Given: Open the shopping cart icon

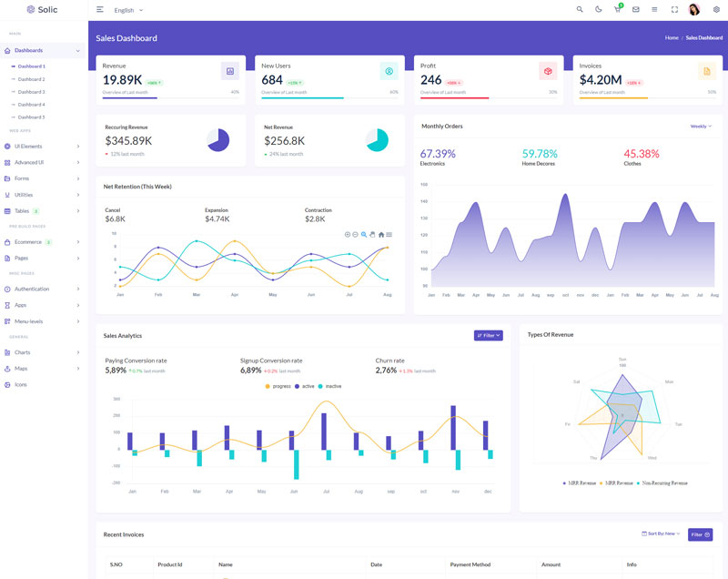Looking at the screenshot, I should tap(618, 10).
